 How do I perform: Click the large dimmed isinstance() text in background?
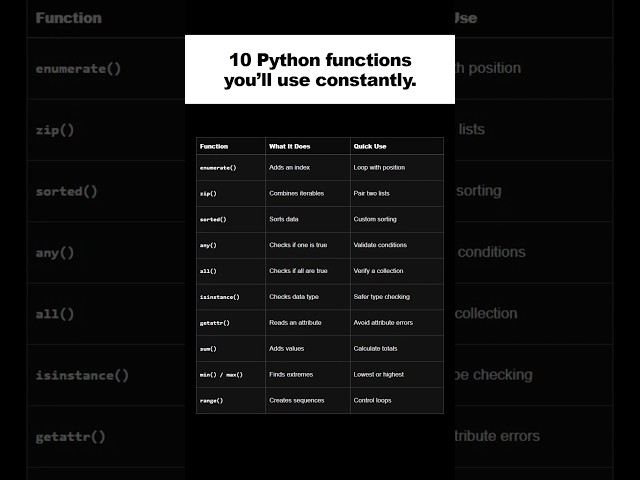pos(82,376)
